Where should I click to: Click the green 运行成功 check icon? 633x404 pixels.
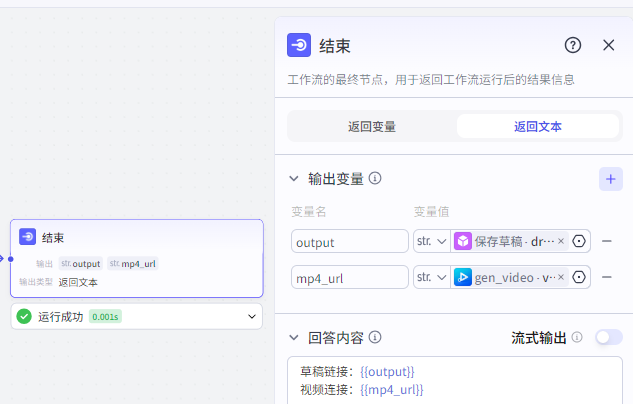[x=24, y=316]
